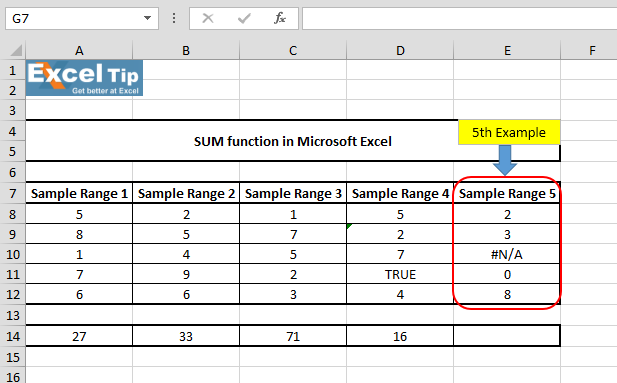Image resolution: width=617 pixels, height=383 pixels.
Task: Click the green error indicator in cell D9
Action: click(349, 226)
